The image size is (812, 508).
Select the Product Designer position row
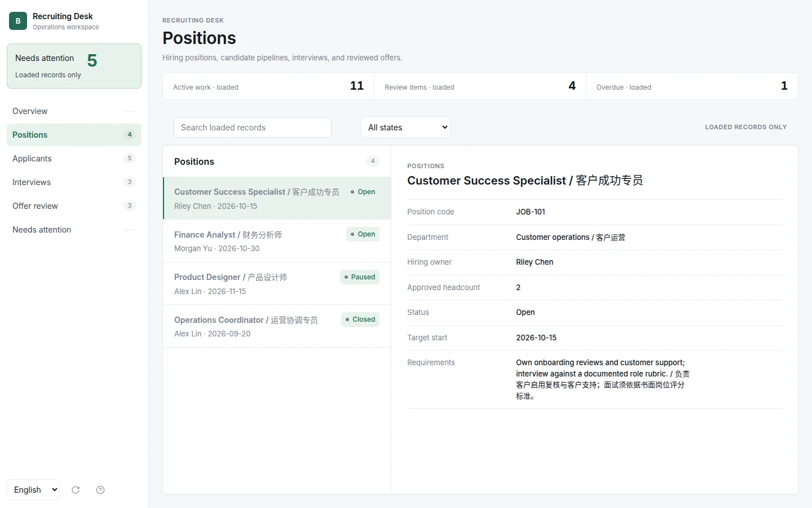[277, 284]
